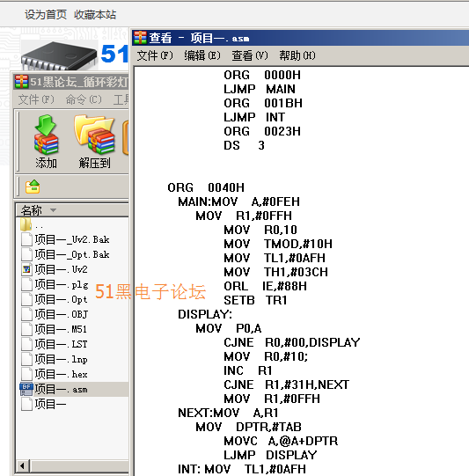Click the 收藏本站 link
Viewport: 469px width, 476px height.
(95, 14)
